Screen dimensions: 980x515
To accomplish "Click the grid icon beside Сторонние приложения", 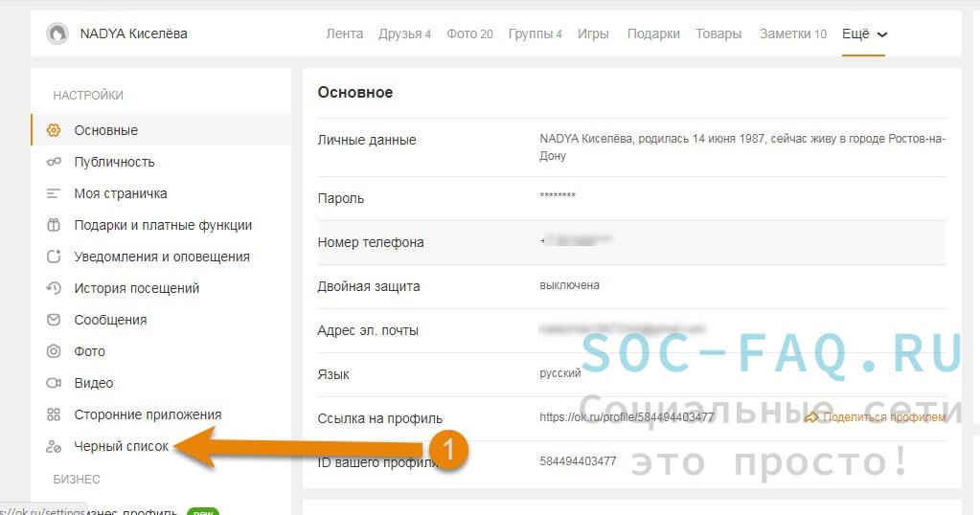I will 54,414.
